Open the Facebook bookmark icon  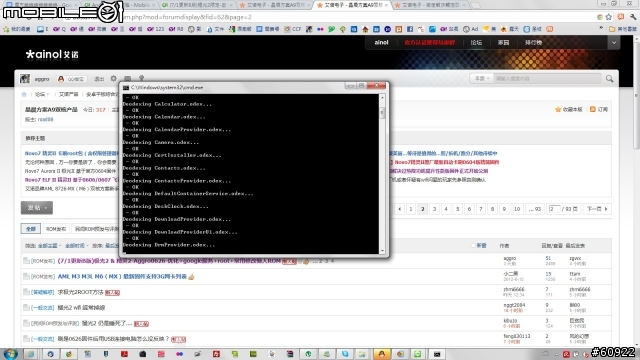410,29
